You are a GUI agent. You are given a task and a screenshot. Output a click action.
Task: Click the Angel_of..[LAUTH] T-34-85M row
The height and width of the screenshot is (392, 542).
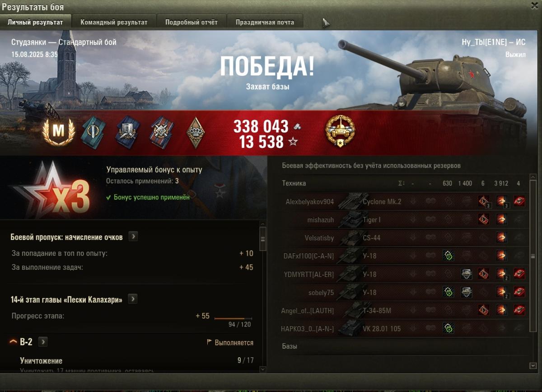click(x=405, y=310)
